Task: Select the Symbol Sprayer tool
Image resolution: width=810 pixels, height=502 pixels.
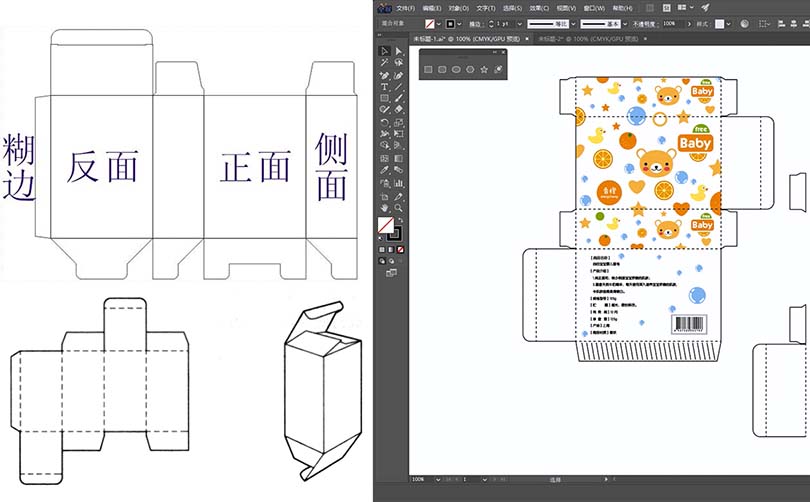Action: 384,183
